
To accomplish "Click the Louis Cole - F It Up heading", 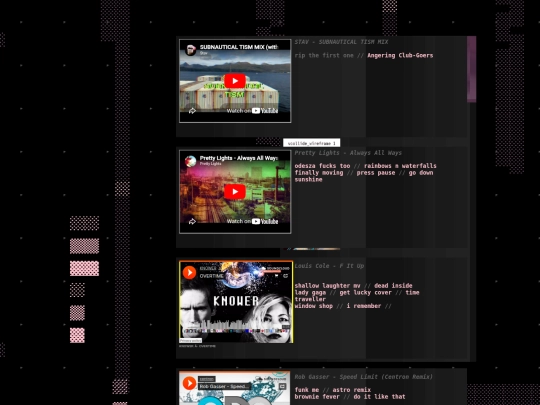I will coord(329,266).
